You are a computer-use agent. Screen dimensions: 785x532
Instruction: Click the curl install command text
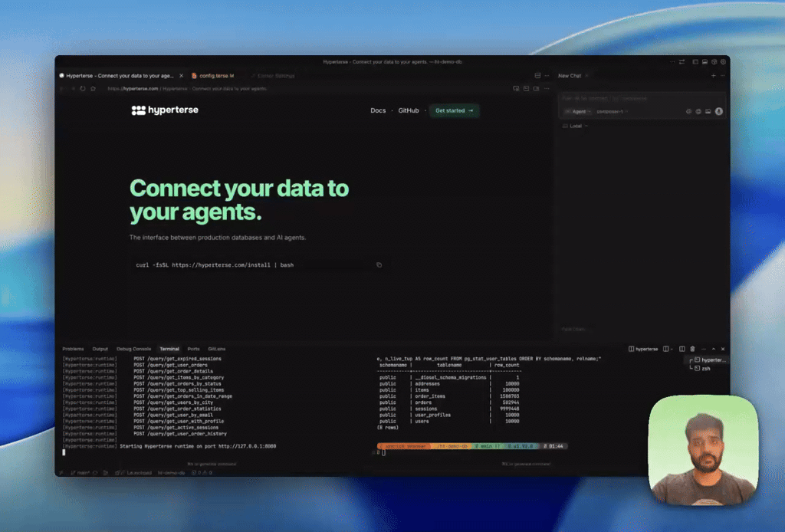click(x=215, y=264)
